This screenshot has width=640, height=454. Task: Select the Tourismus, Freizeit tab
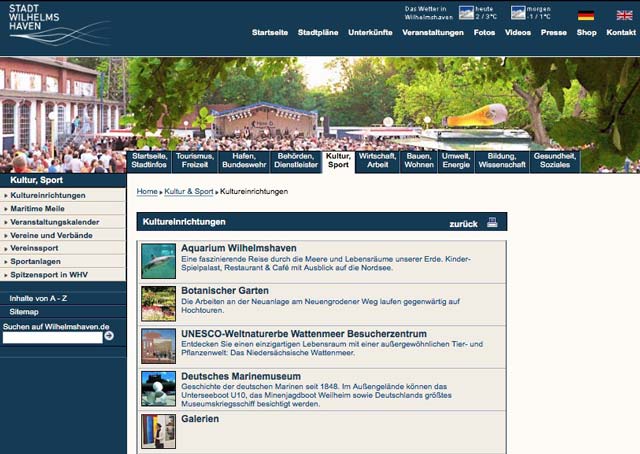point(195,161)
